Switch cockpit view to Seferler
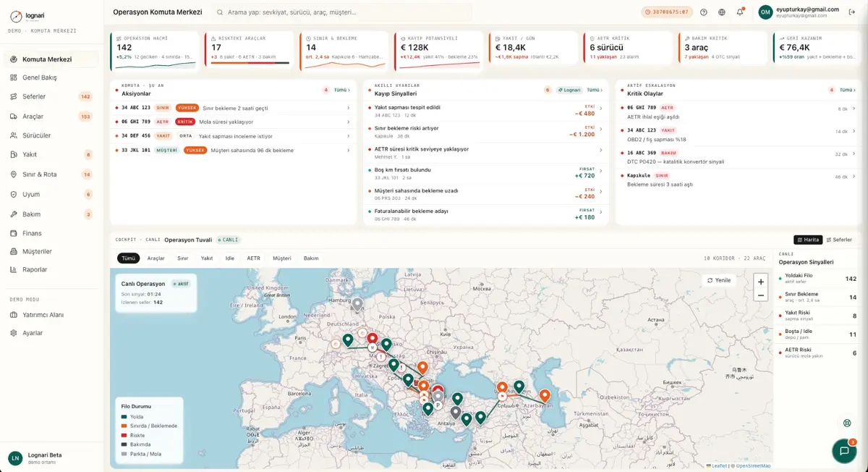 click(840, 240)
